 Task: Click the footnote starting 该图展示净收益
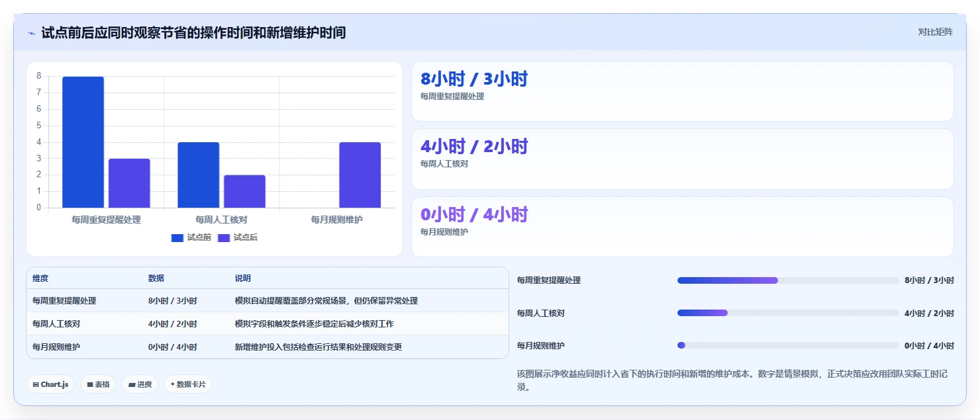coord(732,380)
